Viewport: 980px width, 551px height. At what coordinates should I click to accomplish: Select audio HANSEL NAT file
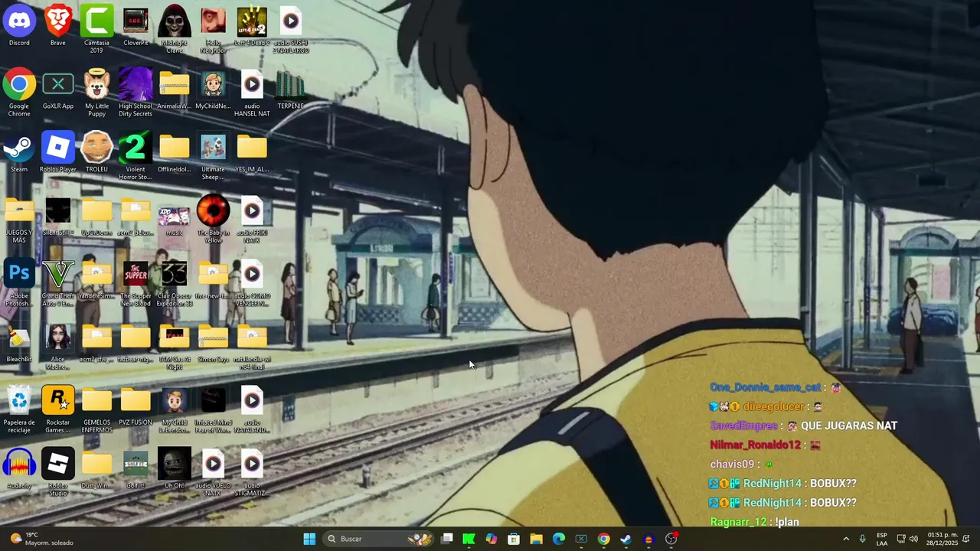click(x=252, y=93)
